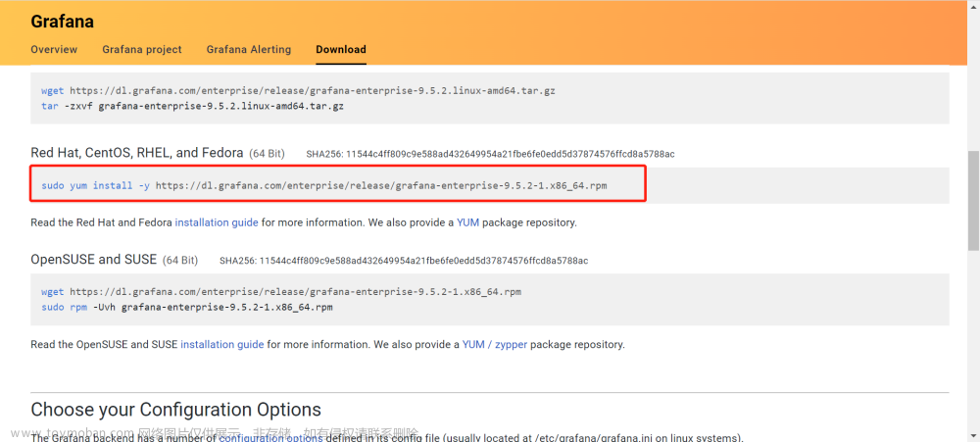The width and height of the screenshot is (980, 442).
Task: Click the wget tar.gz command line
Action: pos(298,90)
